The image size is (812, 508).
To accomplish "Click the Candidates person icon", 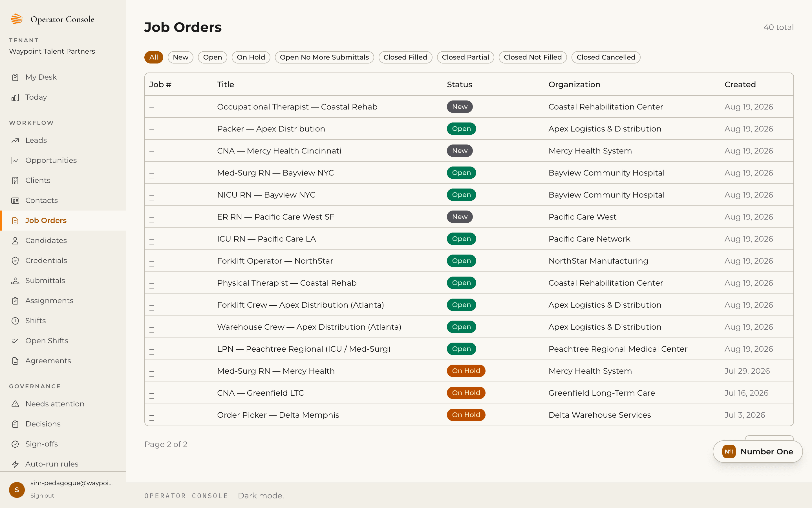I will tap(15, 241).
